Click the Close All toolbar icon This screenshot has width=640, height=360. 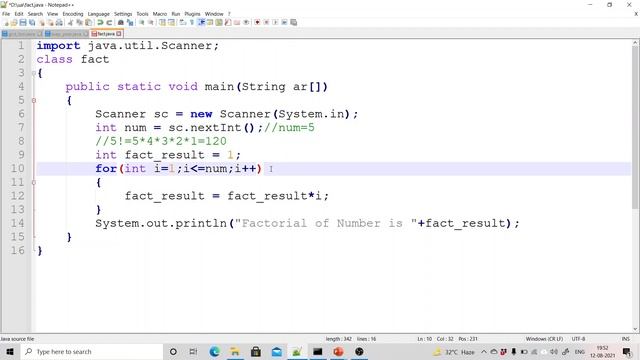[x=50, y=22]
